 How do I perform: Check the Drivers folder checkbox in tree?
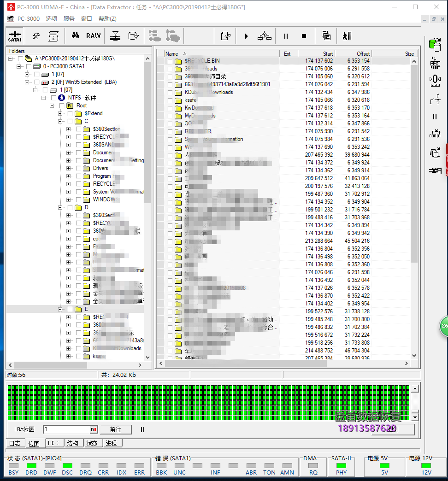pos(78,169)
